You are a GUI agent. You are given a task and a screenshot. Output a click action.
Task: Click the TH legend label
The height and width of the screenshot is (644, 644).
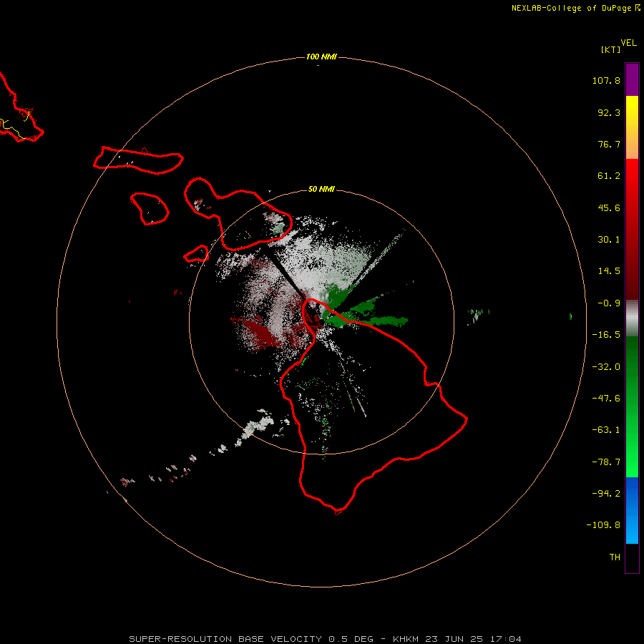pyautogui.click(x=615, y=557)
